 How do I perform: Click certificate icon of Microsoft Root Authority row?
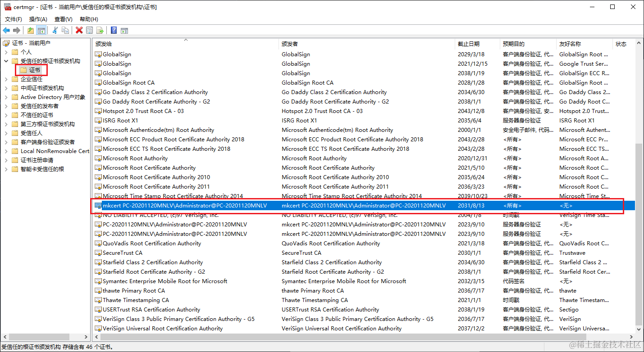[98, 158]
